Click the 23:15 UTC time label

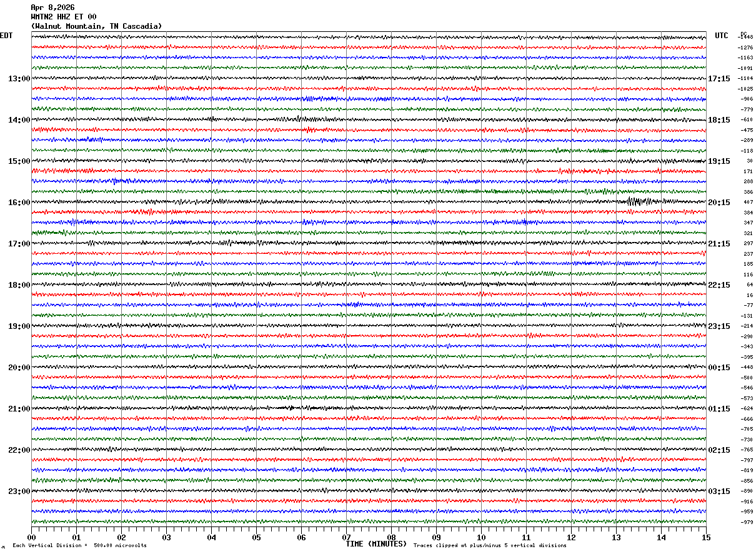point(719,326)
